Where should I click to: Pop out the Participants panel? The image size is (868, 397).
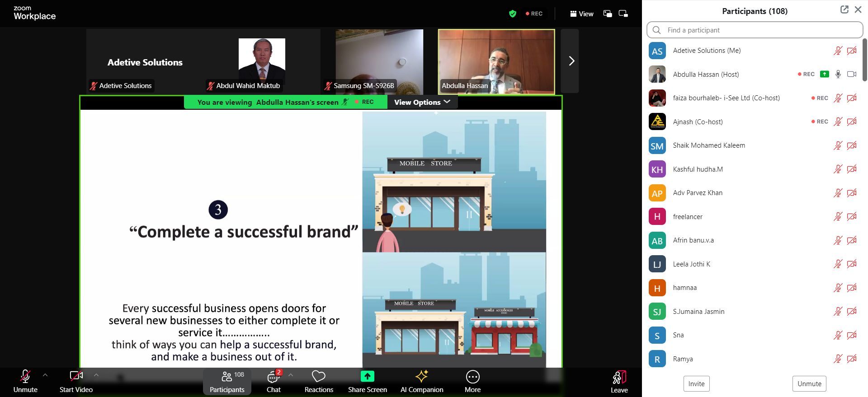[844, 9]
